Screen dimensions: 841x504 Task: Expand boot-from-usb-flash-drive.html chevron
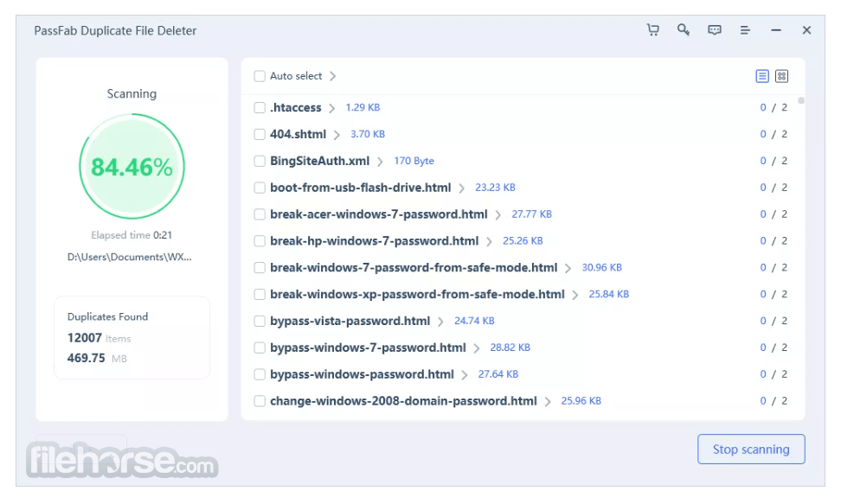(461, 188)
